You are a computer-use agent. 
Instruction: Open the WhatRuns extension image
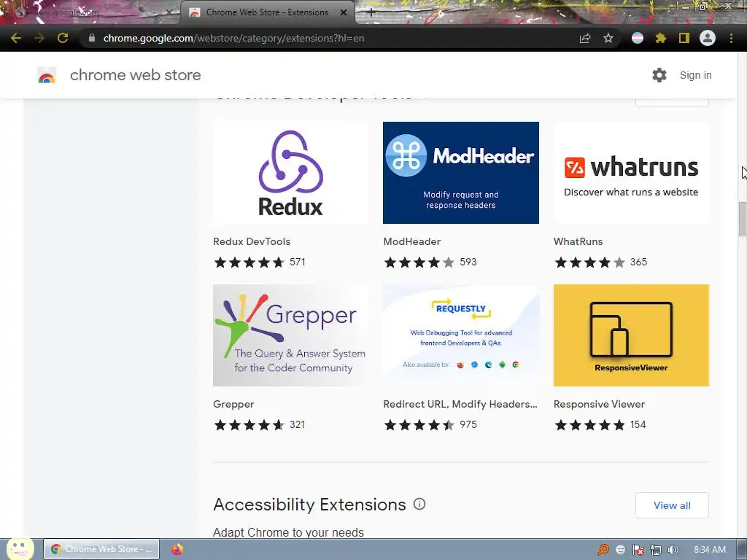pyautogui.click(x=631, y=173)
